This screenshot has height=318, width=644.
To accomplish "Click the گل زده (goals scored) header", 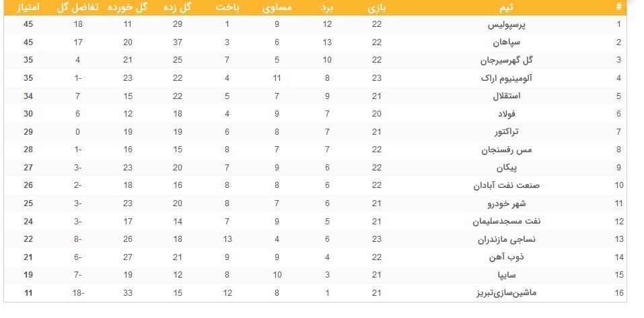I will click(x=178, y=7).
